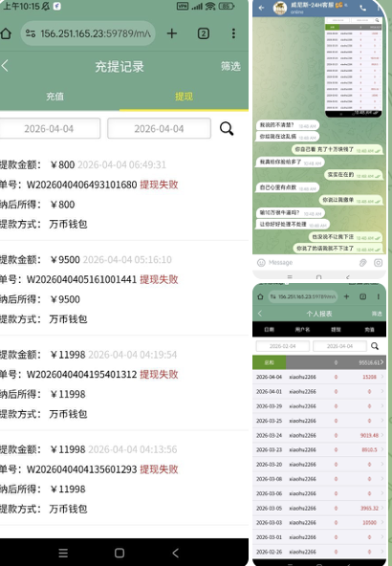
Task: Tap the 15208 amount in 2026-04-04 row
Action: tap(370, 377)
